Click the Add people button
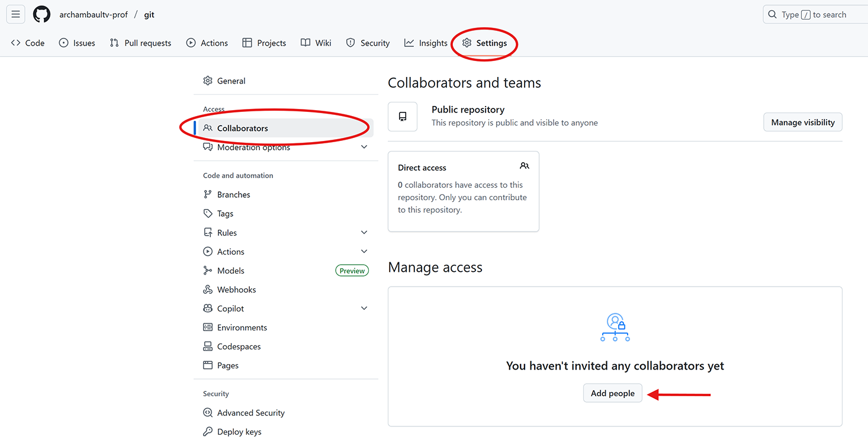The width and height of the screenshot is (868, 440). [612, 393]
